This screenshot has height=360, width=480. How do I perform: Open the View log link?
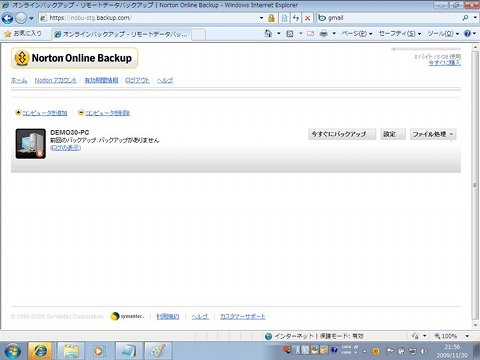pyautogui.click(x=66, y=148)
